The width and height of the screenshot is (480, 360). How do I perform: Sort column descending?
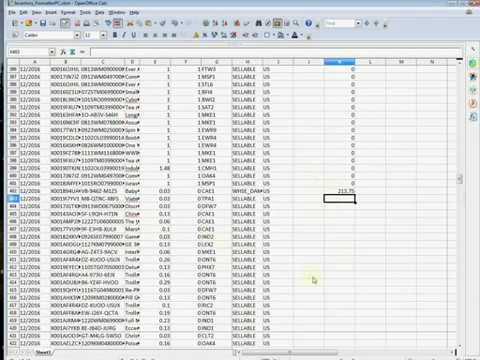[x=225, y=23]
